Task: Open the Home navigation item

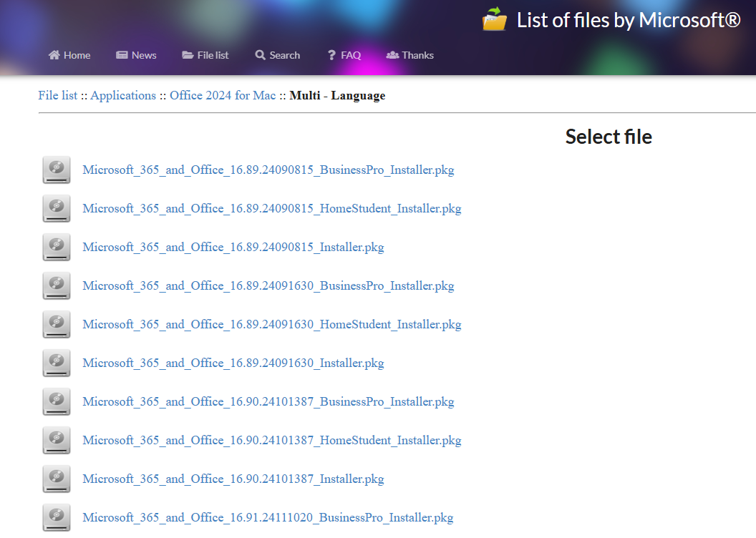Action: tap(69, 55)
